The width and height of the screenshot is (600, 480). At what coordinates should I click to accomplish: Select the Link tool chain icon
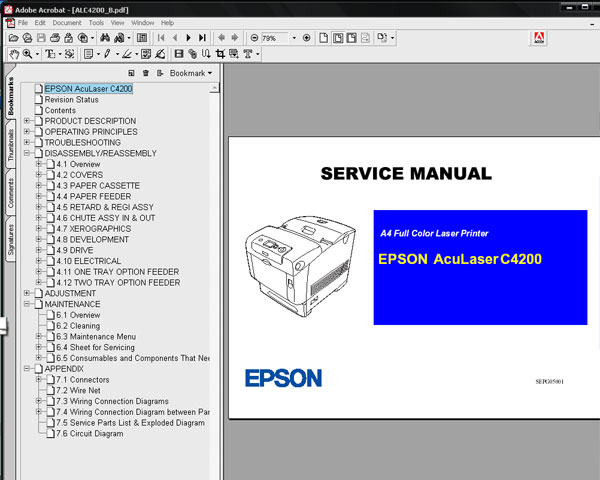pyautogui.click(x=192, y=54)
